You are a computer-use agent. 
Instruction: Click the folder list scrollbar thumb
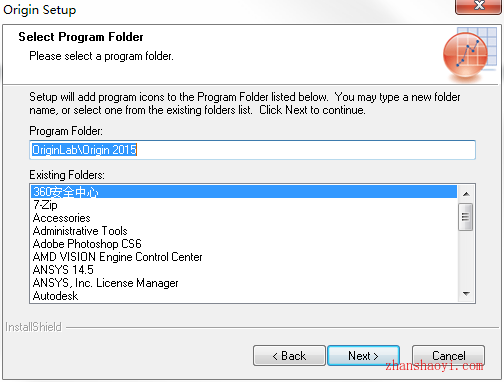[x=466, y=217]
